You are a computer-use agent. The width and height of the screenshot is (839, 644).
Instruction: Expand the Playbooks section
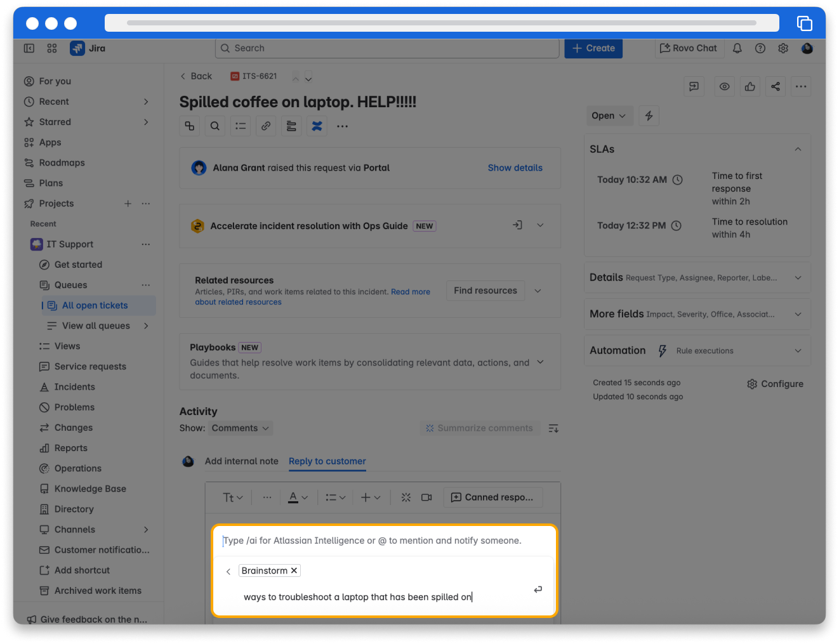pos(540,362)
